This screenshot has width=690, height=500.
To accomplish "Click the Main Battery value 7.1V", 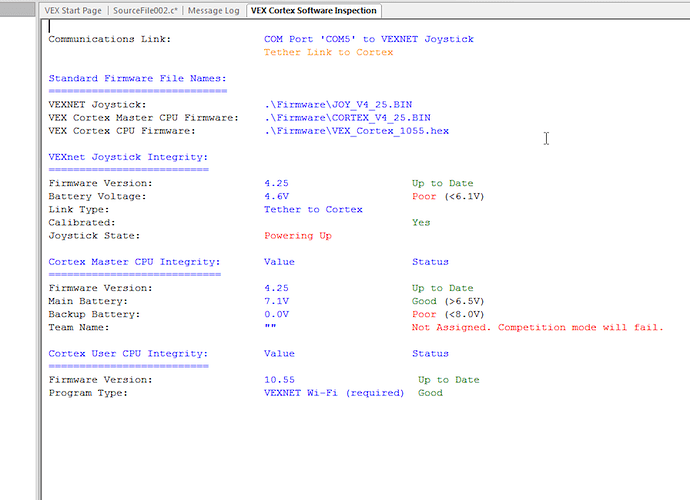I will 276,301.
